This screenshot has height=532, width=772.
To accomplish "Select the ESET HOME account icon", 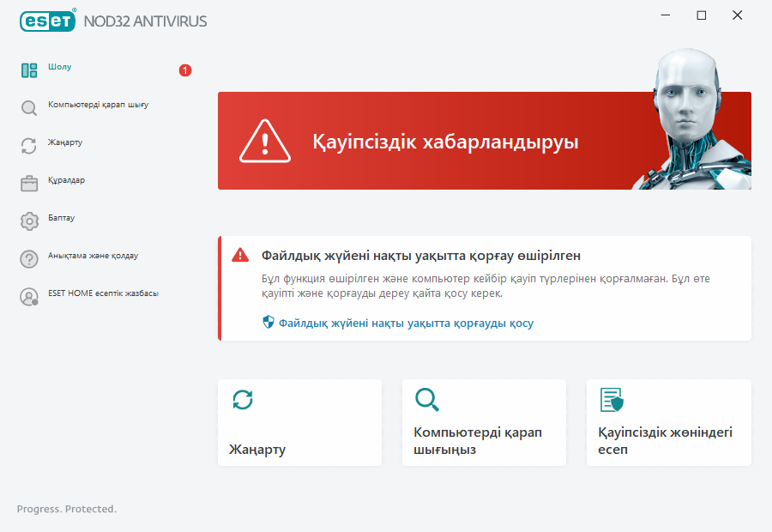I will 28,293.
